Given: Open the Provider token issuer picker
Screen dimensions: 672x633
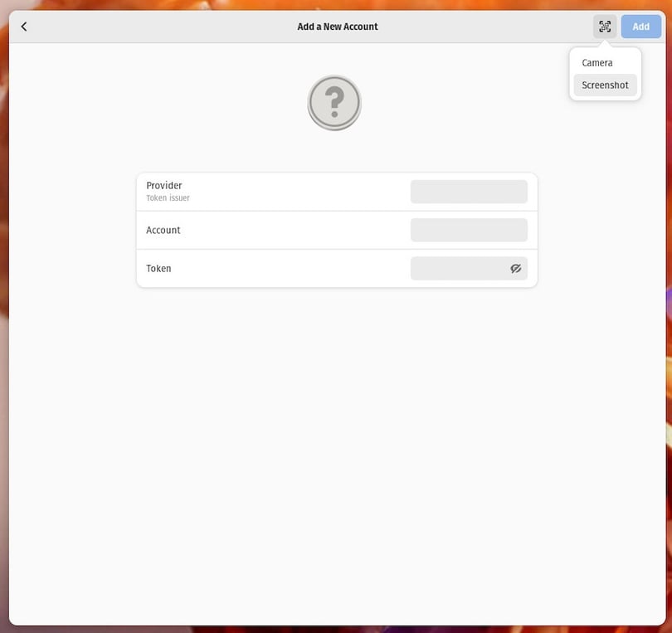Looking at the screenshot, I should 469,192.
